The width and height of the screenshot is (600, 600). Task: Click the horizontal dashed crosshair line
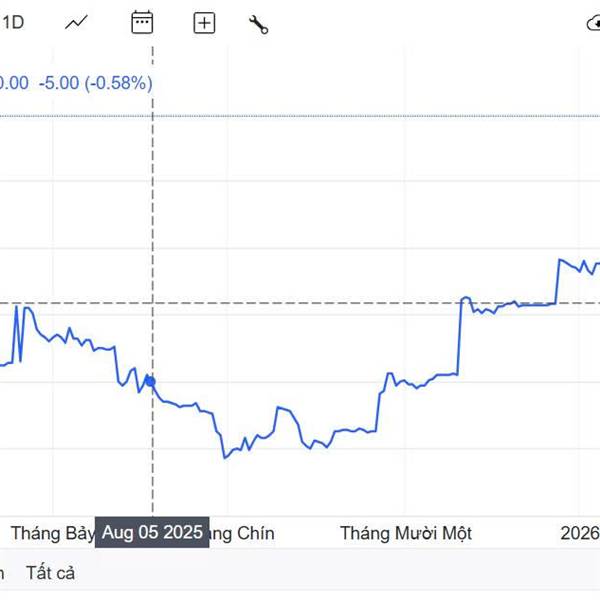point(300,302)
